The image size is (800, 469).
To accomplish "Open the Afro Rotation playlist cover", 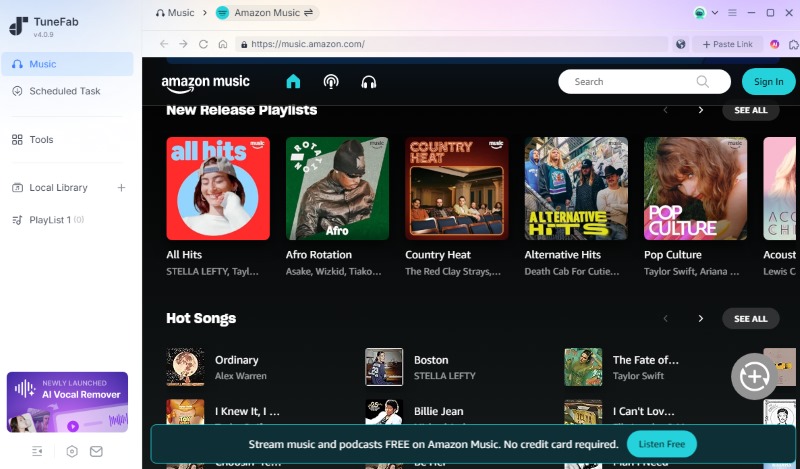I will 337,188.
